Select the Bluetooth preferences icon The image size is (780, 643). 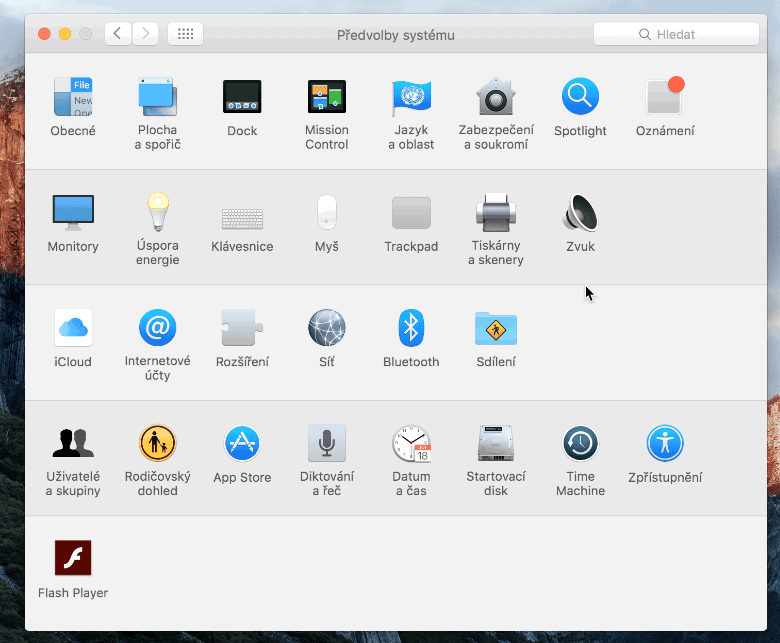click(x=411, y=328)
